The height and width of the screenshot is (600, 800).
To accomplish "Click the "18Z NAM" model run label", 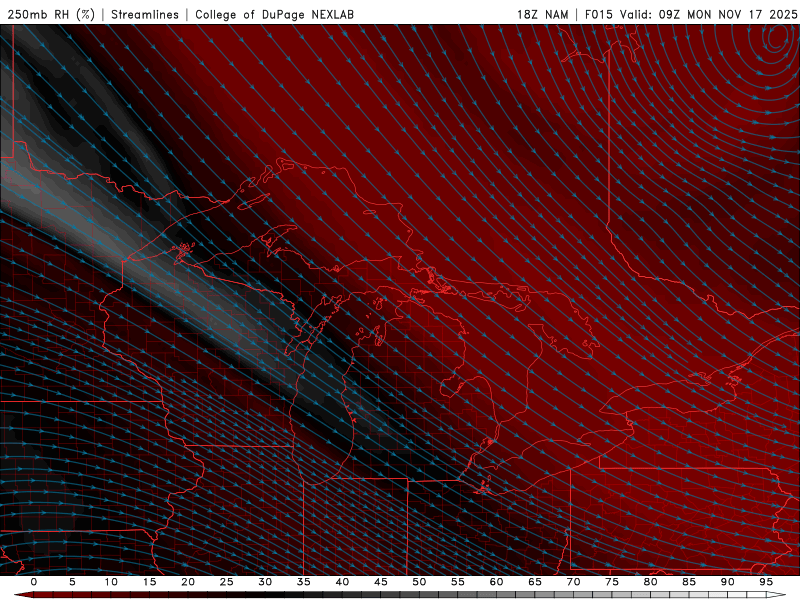I will pyautogui.click(x=543, y=15).
